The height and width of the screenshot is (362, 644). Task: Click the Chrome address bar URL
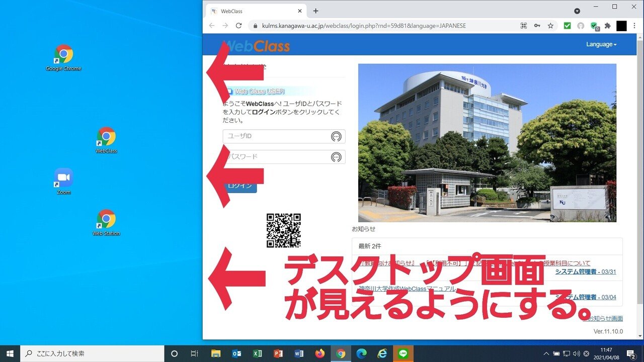tap(364, 26)
